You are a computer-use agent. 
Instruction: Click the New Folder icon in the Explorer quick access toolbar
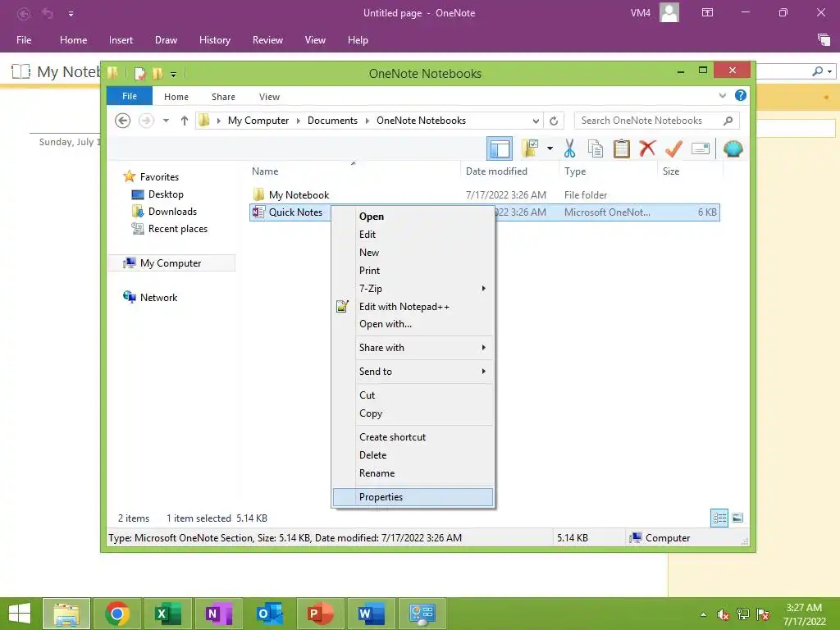157,73
